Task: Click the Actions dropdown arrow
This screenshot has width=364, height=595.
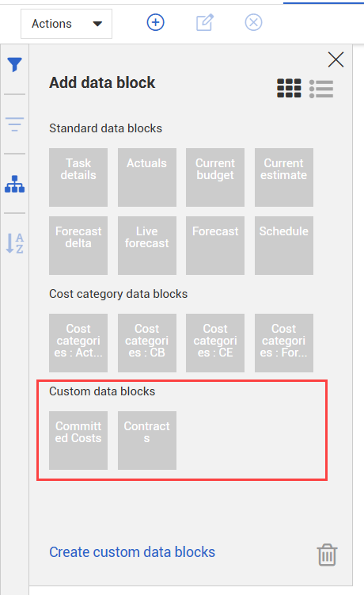Action: point(97,24)
